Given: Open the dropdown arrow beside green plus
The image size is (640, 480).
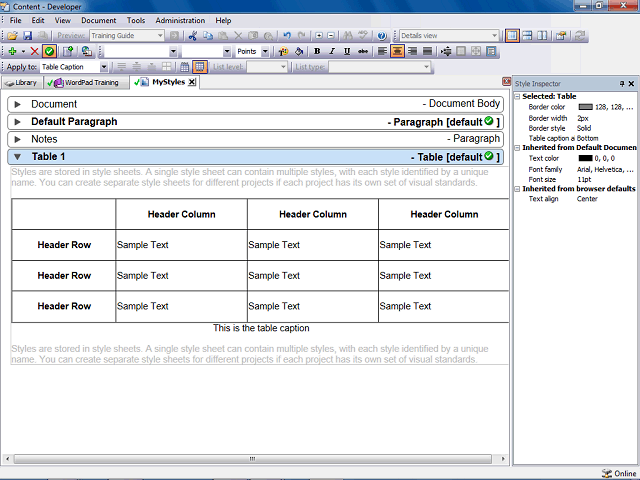Looking at the screenshot, I should [23, 51].
